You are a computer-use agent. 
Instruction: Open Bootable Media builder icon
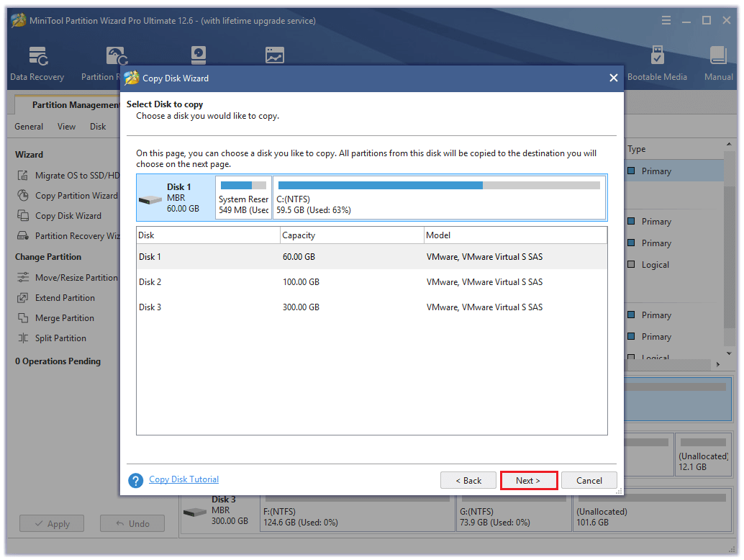(657, 55)
